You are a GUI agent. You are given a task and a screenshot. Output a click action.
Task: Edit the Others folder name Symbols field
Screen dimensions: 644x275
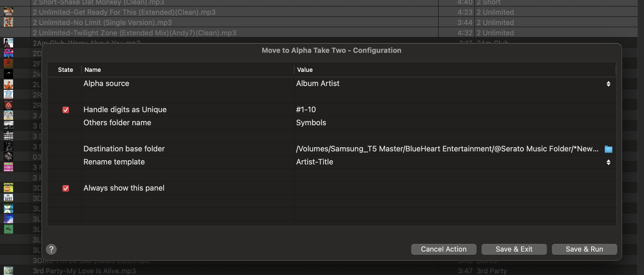pos(311,123)
